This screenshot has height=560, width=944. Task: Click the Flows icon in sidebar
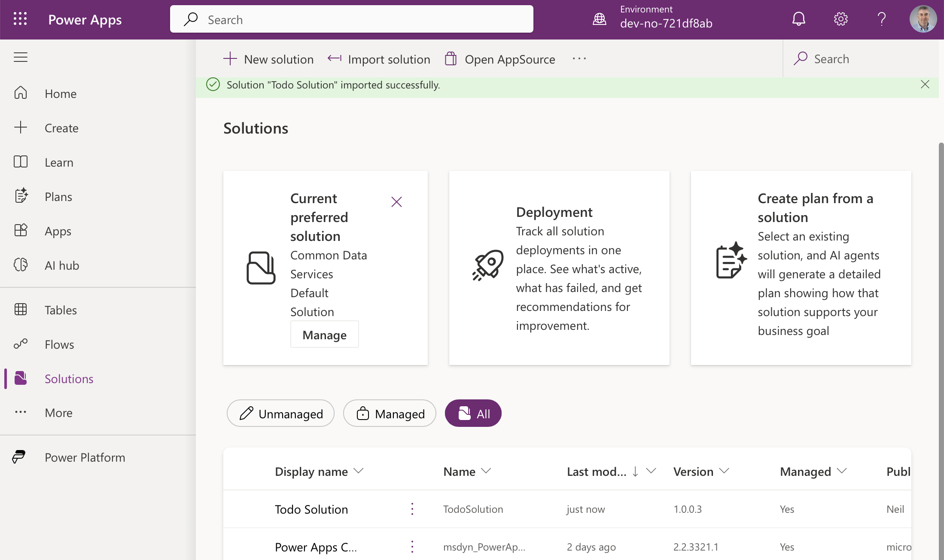pos(21,344)
